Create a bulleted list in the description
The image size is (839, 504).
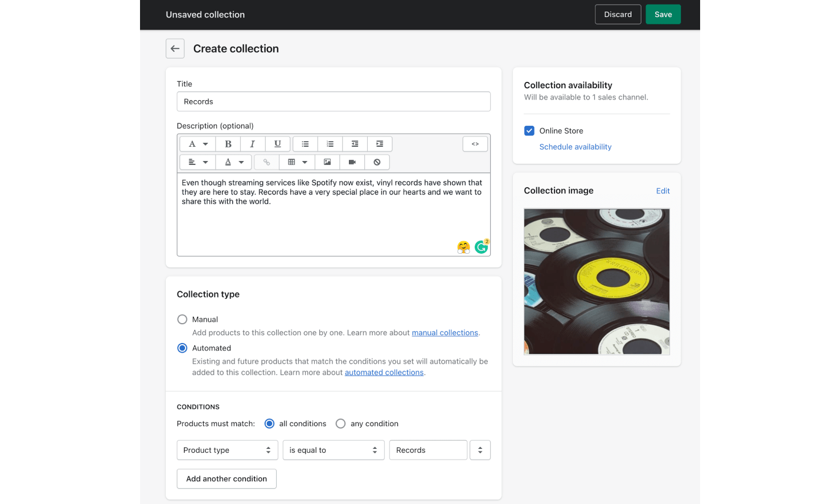pyautogui.click(x=305, y=143)
